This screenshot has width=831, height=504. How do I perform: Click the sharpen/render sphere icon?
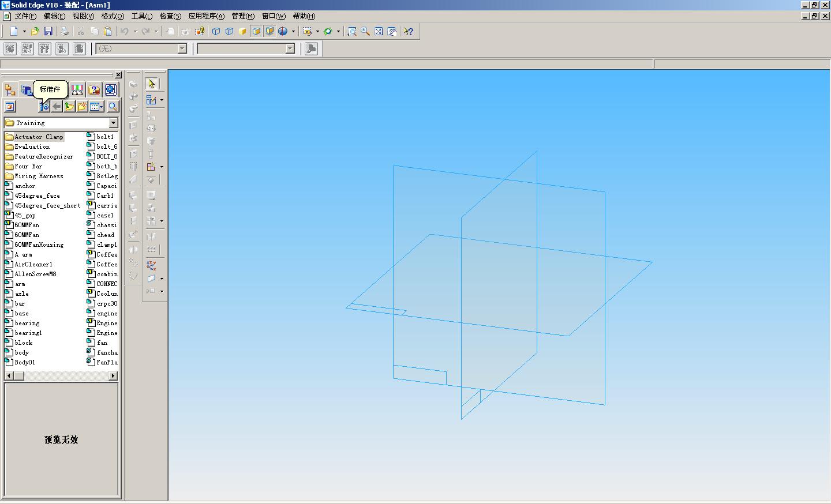[x=283, y=31]
